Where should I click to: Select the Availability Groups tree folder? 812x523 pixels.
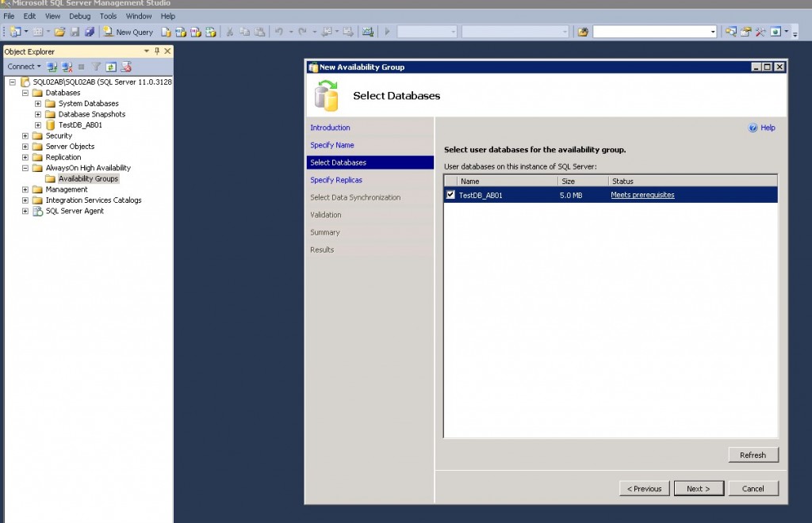[87, 179]
